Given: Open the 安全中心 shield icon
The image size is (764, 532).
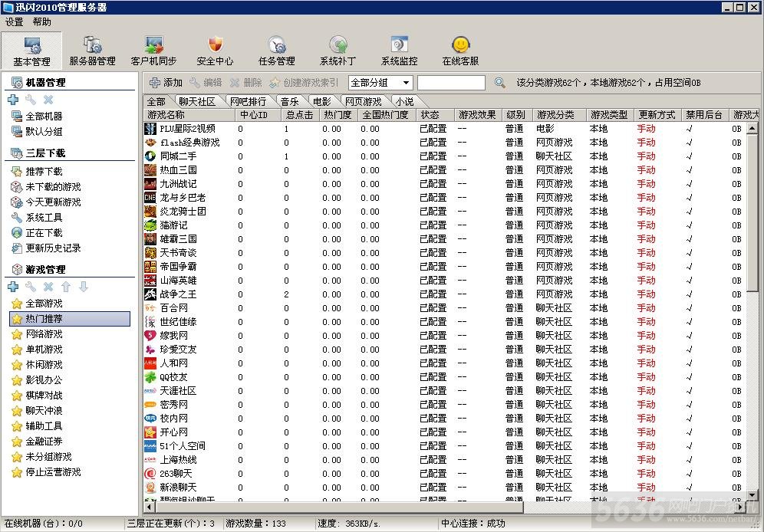Looking at the screenshot, I should (215, 51).
